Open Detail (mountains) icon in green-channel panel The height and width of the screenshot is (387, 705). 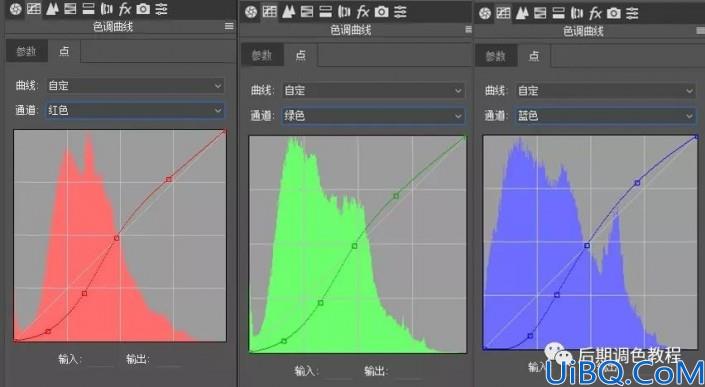click(x=288, y=12)
